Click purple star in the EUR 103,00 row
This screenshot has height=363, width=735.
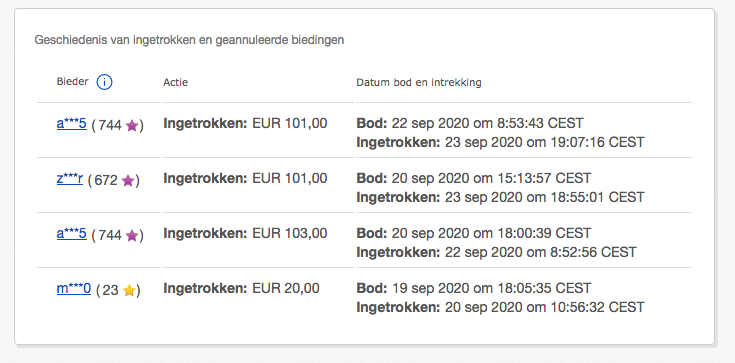[132, 235]
